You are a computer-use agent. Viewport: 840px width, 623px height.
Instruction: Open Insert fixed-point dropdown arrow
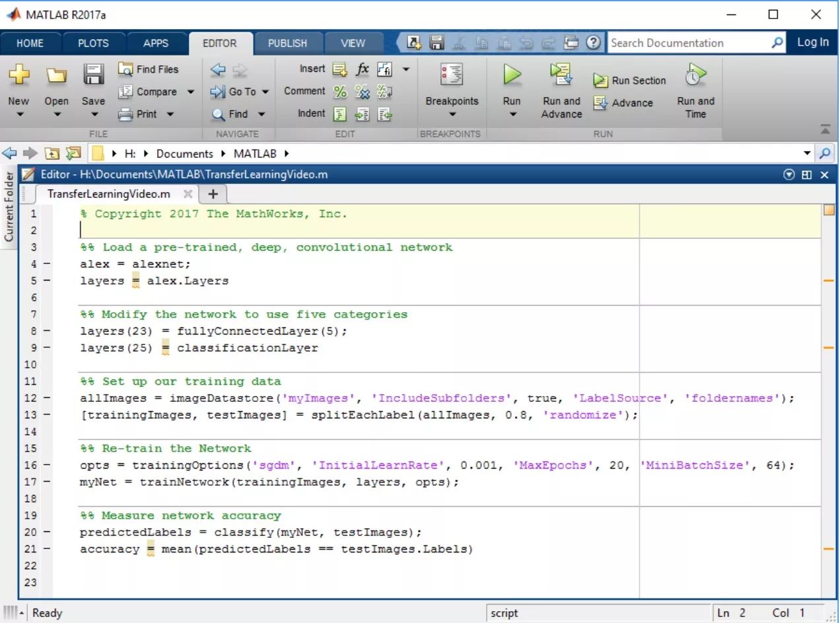tap(405, 69)
